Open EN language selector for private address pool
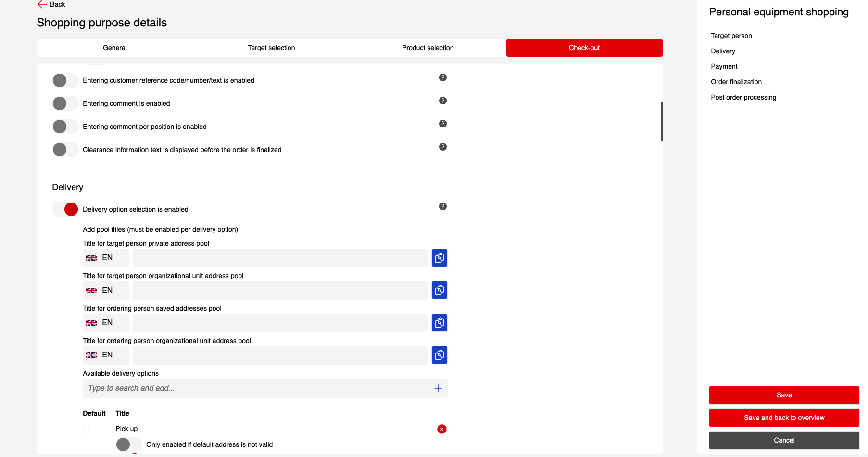Image resolution: width=868 pixels, height=457 pixels. click(105, 258)
